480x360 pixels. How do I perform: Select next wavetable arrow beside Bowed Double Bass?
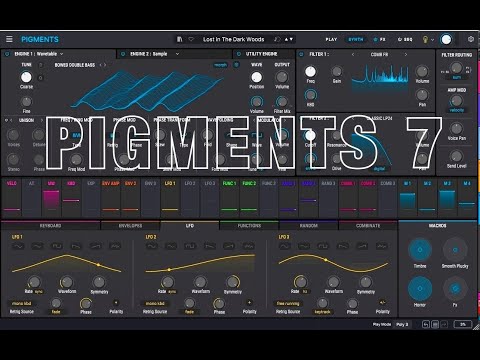pos(105,65)
